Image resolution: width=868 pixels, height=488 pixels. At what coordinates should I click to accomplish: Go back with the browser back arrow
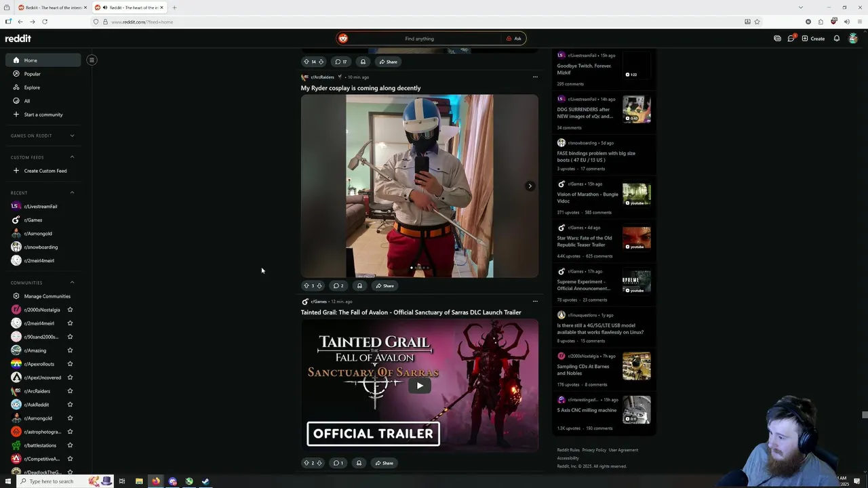coord(20,22)
